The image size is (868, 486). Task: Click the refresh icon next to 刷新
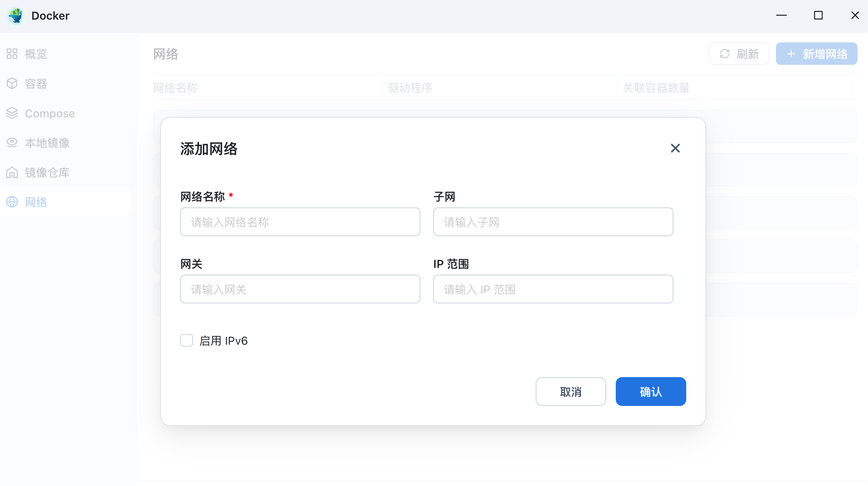tap(725, 54)
